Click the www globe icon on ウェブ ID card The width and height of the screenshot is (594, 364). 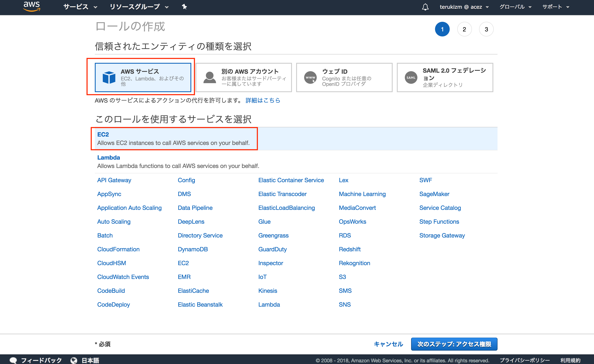coord(310,77)
